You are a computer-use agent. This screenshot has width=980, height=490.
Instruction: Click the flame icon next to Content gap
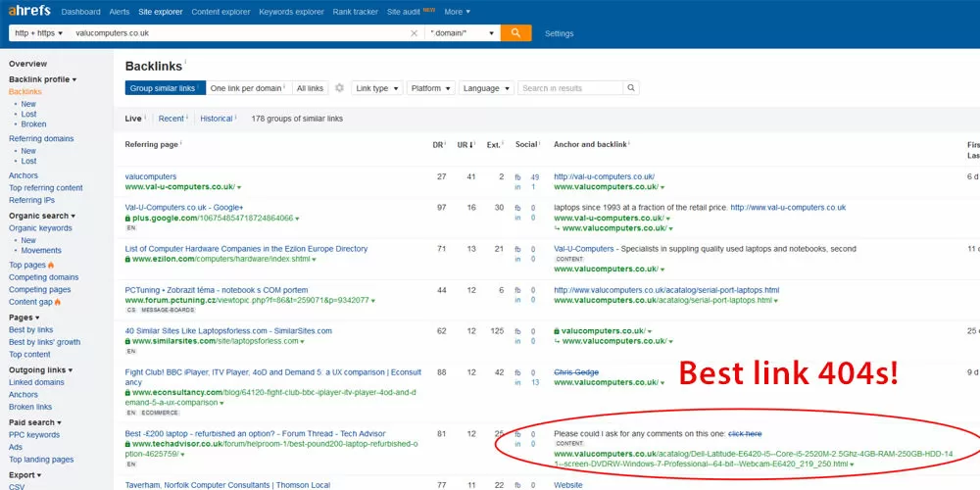(x=59, y=302)
